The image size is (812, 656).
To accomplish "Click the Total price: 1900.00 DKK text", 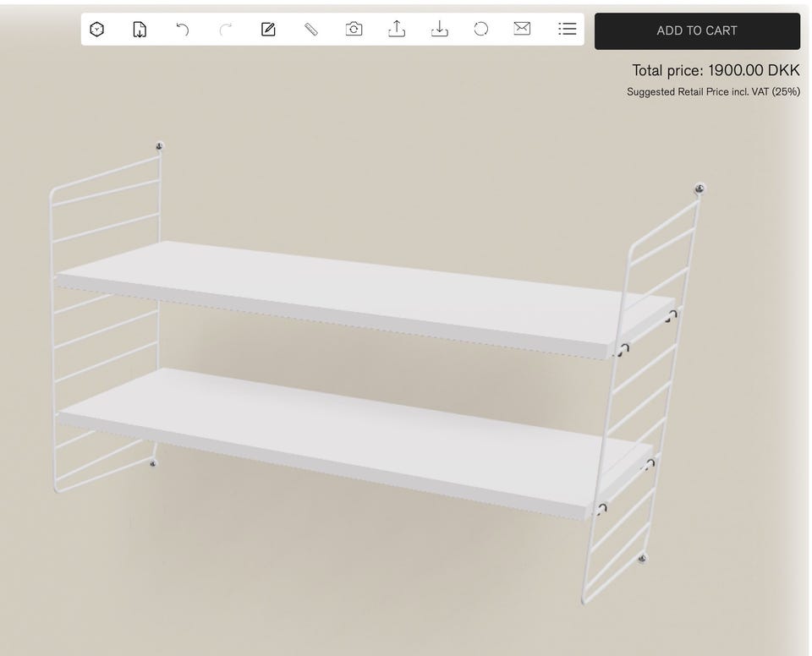I will [716, 70].
